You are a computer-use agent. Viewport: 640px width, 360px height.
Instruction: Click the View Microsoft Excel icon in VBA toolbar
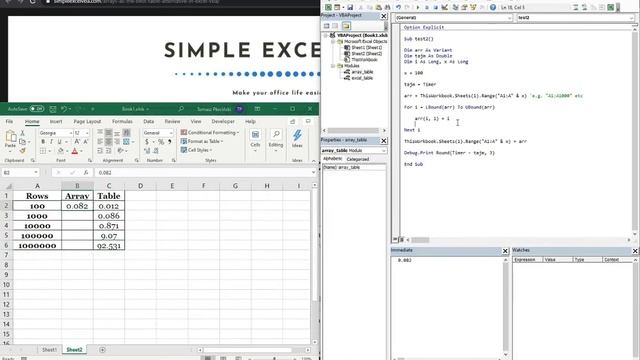pos(328,7)
